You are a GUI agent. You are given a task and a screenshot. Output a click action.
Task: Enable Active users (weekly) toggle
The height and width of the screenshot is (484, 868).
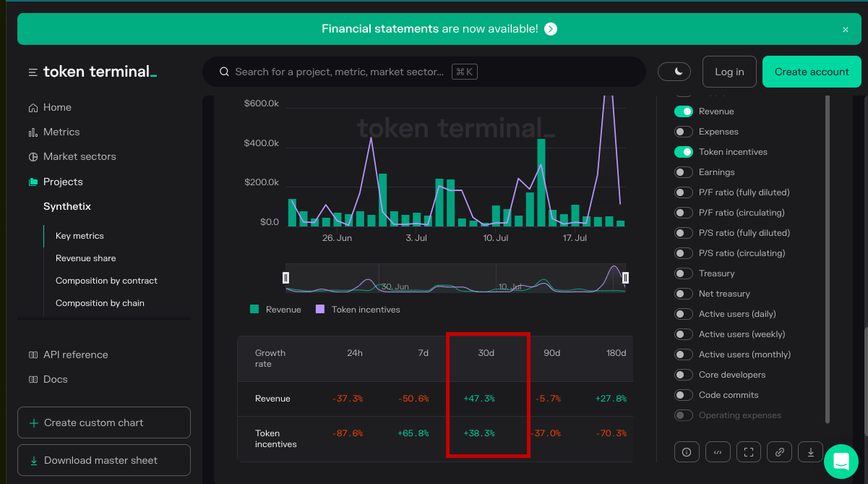[684, 334]
